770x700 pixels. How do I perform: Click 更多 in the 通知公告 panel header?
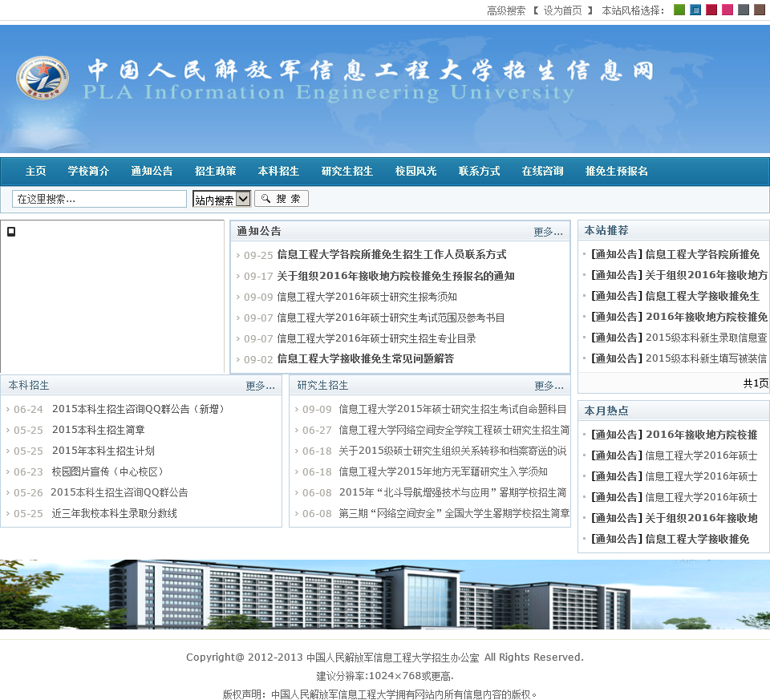(x=548, y=231)
